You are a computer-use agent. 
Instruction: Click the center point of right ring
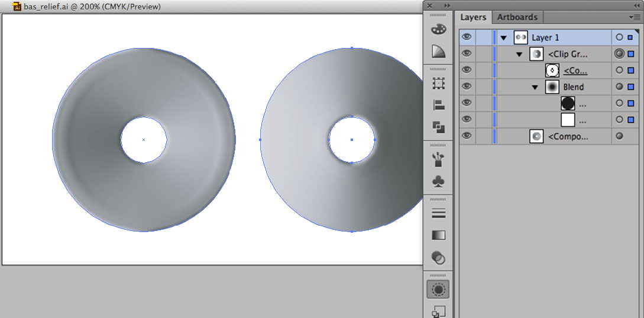pos(352,140)
